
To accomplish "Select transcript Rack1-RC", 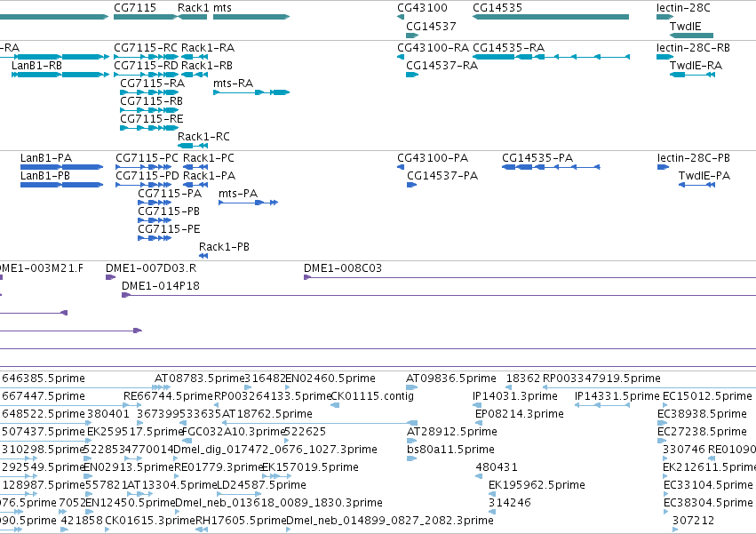I will pyautogui.click(x=203, y=137).
